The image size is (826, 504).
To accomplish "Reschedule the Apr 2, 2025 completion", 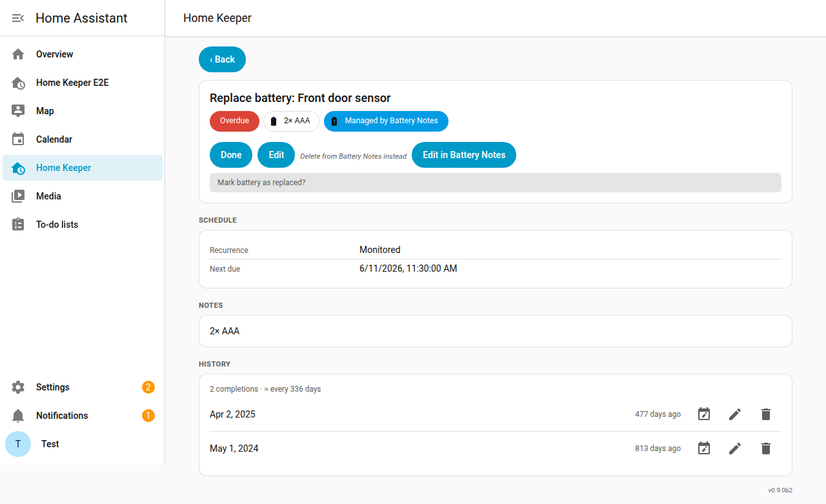I will [x=704, y=414].
